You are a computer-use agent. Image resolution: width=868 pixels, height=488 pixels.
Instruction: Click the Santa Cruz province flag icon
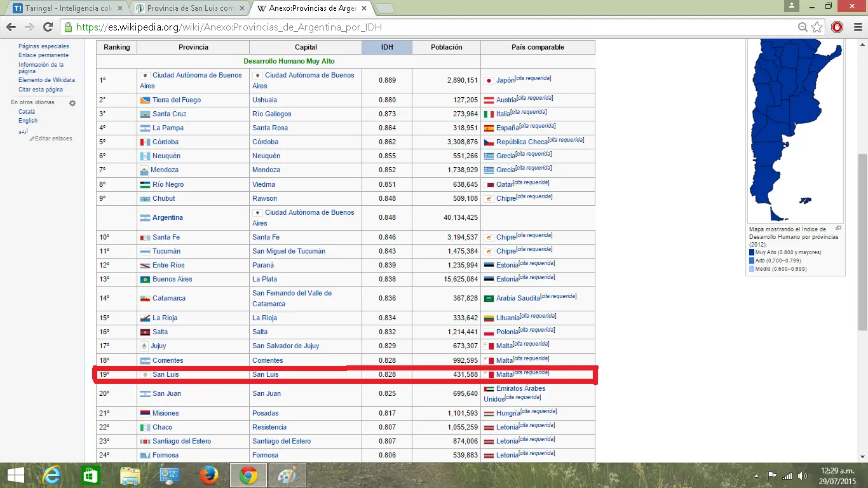145,114
